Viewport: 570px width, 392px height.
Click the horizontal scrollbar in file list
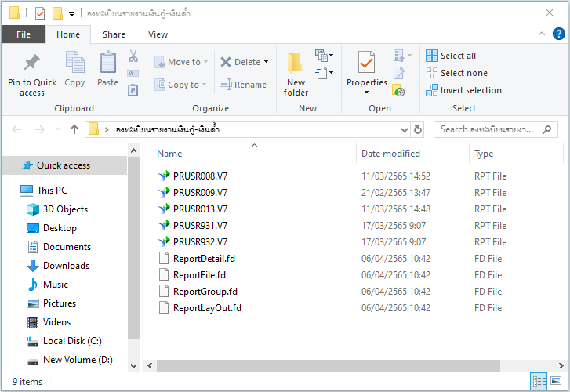tap(329, 365)
